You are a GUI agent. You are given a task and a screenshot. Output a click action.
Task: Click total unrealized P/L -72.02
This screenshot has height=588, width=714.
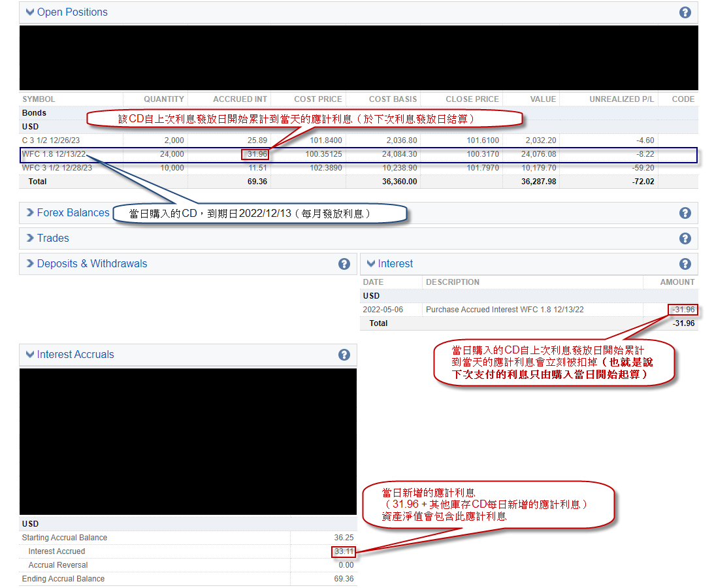pyautogui.click(x=643, y=181)
